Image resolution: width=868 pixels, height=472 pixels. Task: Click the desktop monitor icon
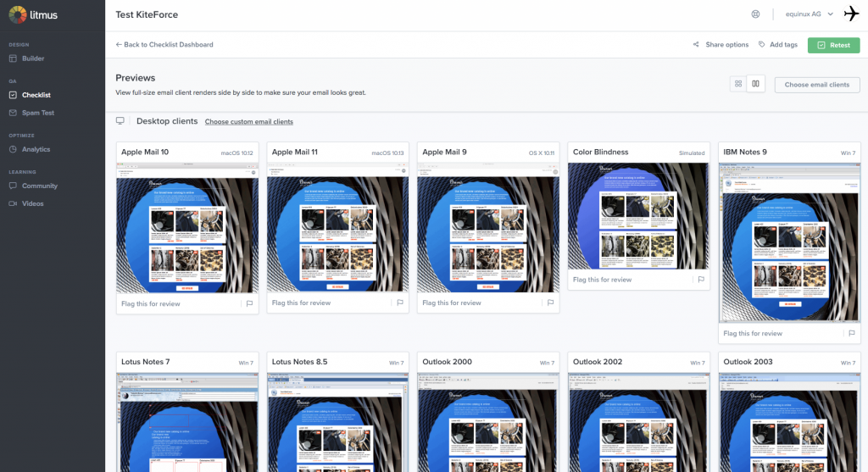tap(120, 121)
